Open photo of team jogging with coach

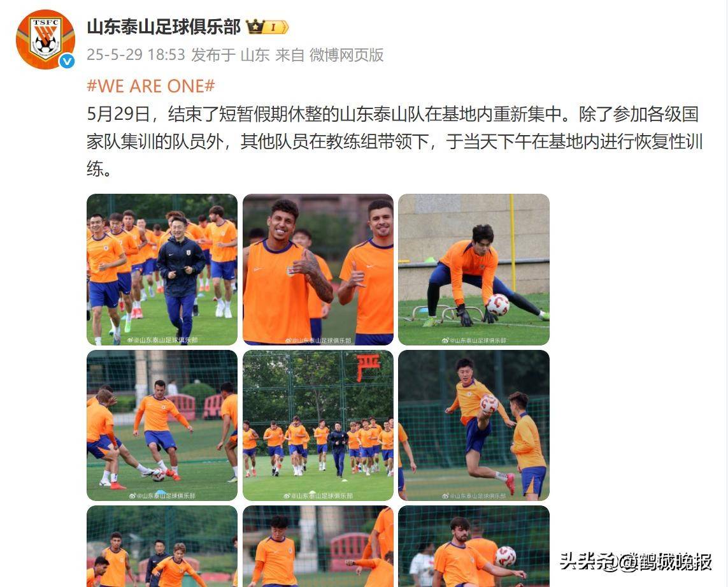pyautogui.click(x=162, y=270)
